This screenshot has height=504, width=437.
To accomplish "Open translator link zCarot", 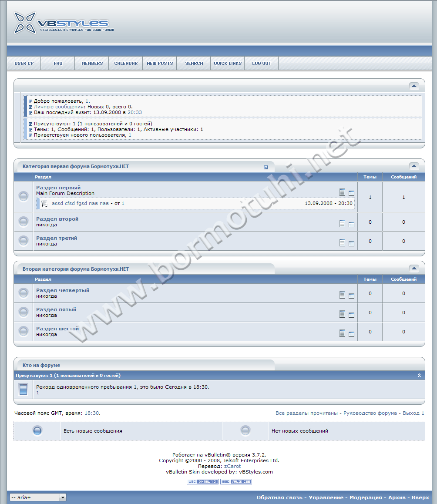I will [x=232, y=466].
